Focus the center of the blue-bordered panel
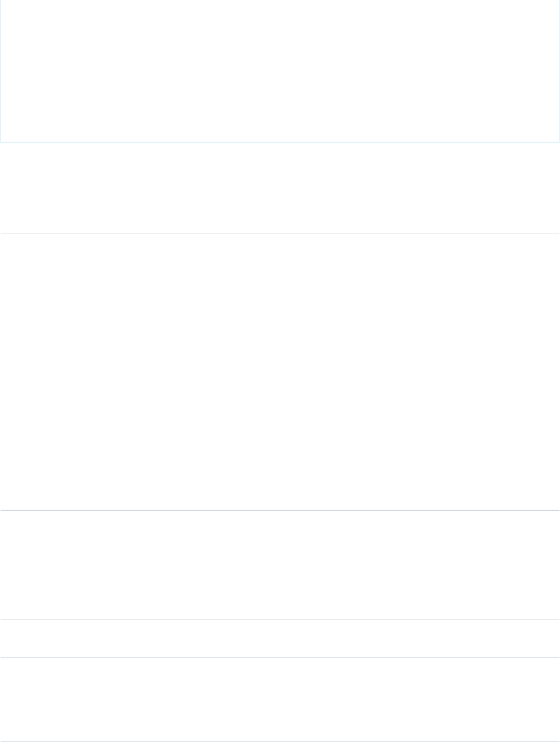 pyautogui.click(x=280, y=71)
